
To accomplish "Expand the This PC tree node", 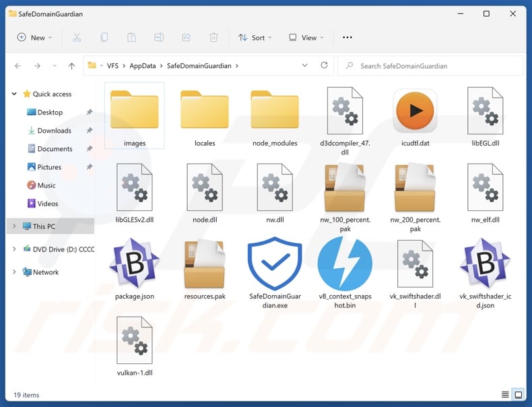I will 15,226.
